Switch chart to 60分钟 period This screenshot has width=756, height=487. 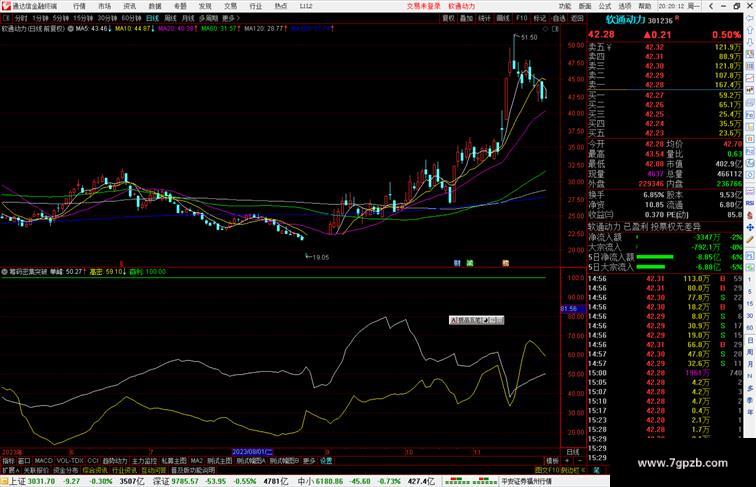[131, 18]
